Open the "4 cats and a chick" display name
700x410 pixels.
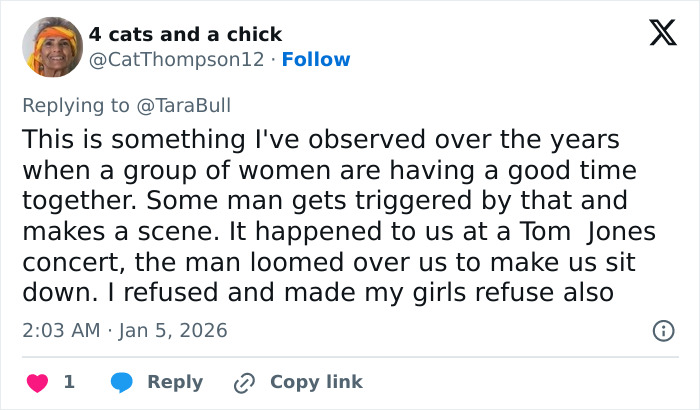point(185,35)
